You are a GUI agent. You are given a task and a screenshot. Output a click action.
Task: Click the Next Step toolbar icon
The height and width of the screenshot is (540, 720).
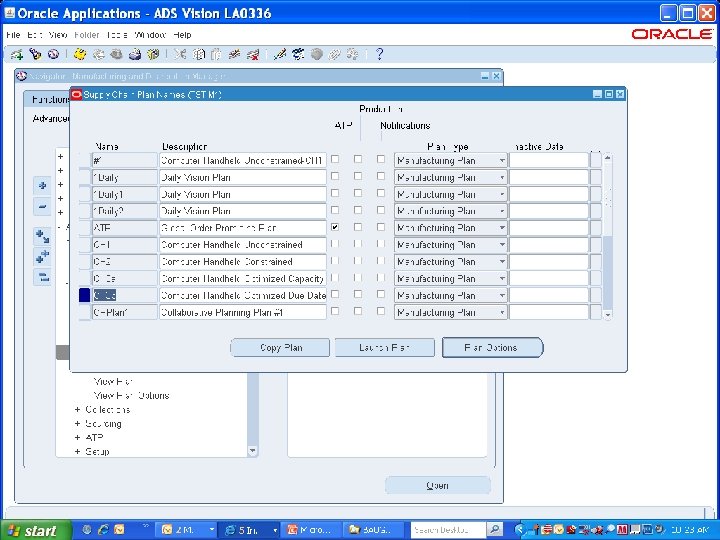98,54
